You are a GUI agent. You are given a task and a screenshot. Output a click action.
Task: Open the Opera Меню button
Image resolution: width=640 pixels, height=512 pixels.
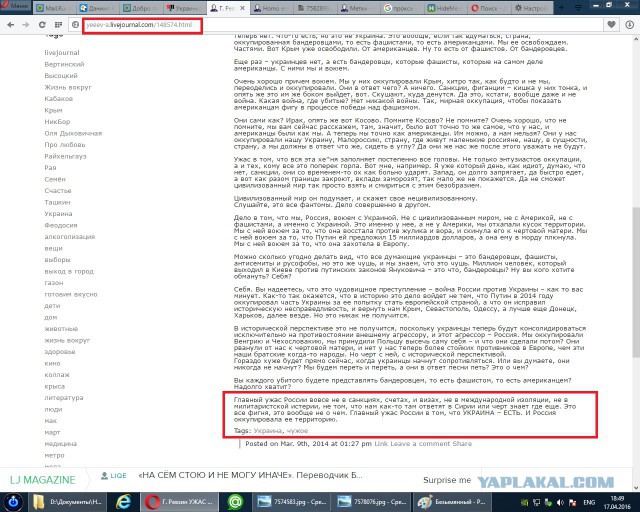coord(16,7)
